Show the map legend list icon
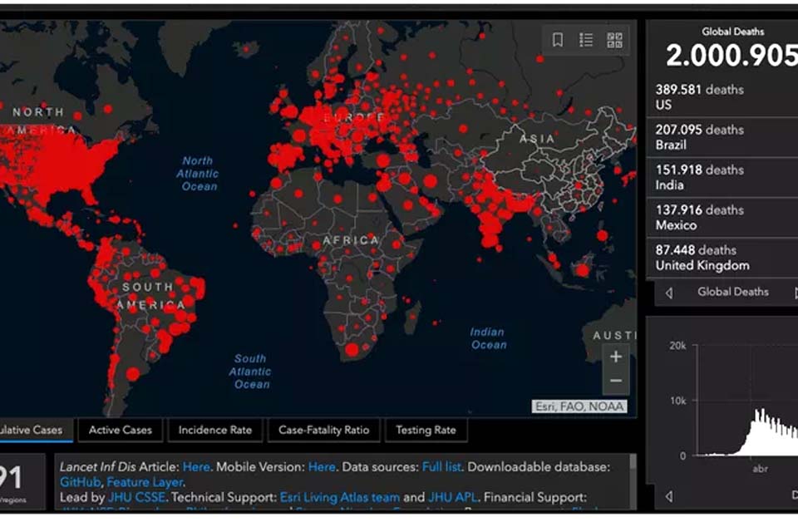The height and width of the screenshot is (532, 798). [586, 40]
